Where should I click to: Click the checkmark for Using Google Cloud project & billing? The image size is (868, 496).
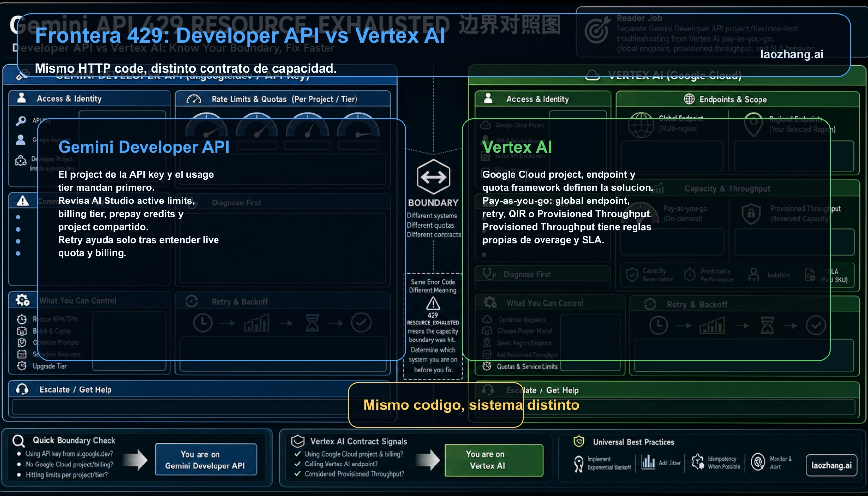click(298, 454)
